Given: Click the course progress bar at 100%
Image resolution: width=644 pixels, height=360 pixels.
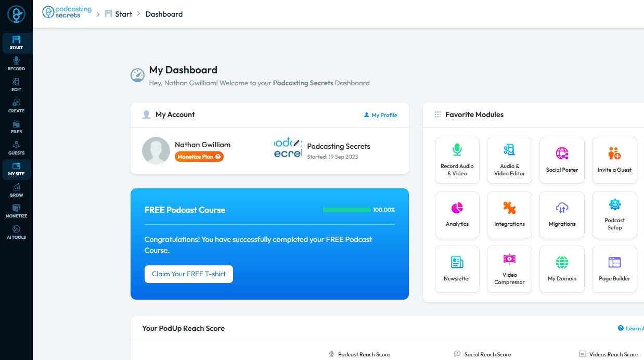Looking at the screenshot, I should (346, 210).
